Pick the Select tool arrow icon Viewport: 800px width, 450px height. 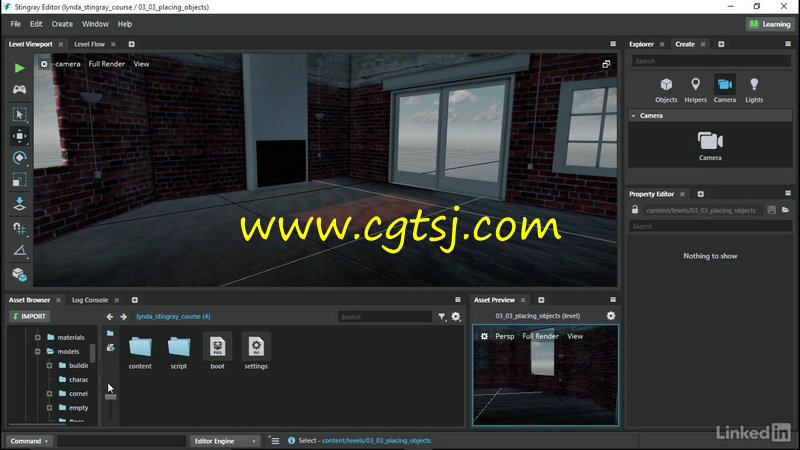click(x=19, y=114)
